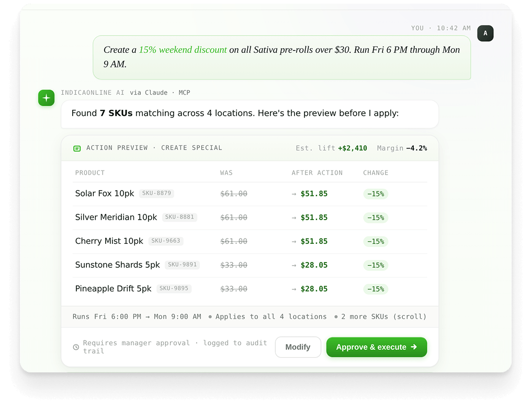This screenshot has width=532, height=409.
Task: Click the Action Preview card icon
Action: pos(77,149)
